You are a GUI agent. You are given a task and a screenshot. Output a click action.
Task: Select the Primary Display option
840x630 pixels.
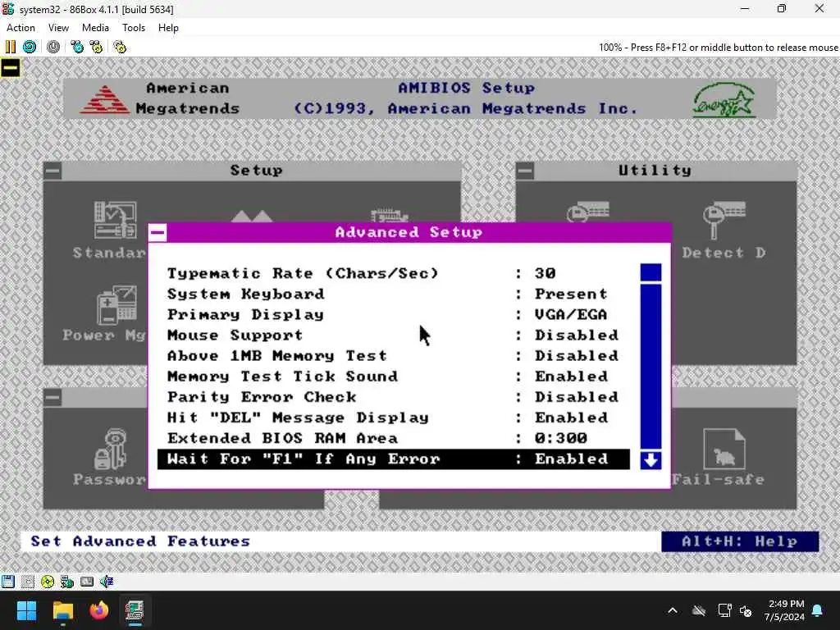pyautogui.click(x=393, y=314)
